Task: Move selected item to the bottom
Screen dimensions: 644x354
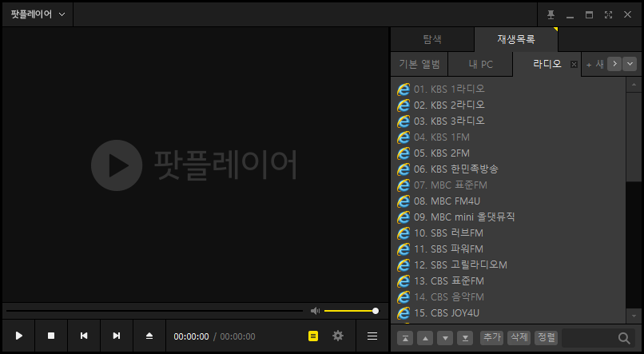Action: click(465, 338)
